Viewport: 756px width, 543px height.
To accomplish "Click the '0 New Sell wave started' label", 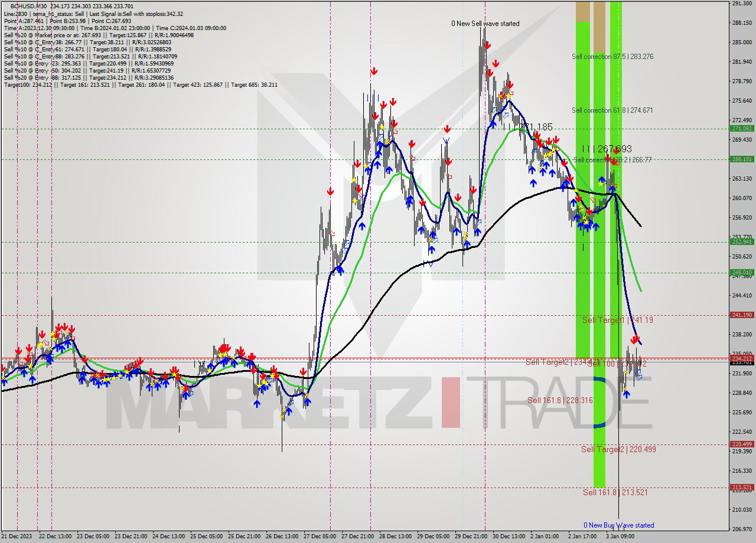I will [x=485, y=24].
